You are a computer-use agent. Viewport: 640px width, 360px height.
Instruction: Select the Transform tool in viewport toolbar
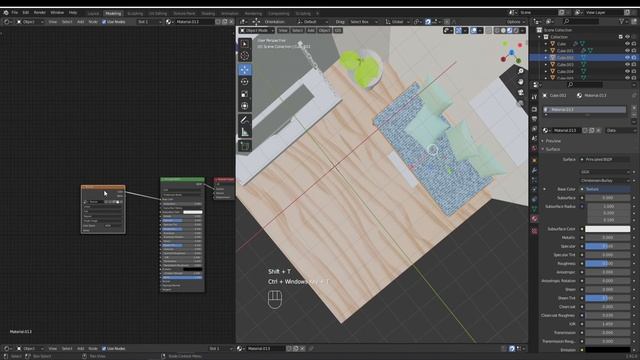(x=244, y=106)
